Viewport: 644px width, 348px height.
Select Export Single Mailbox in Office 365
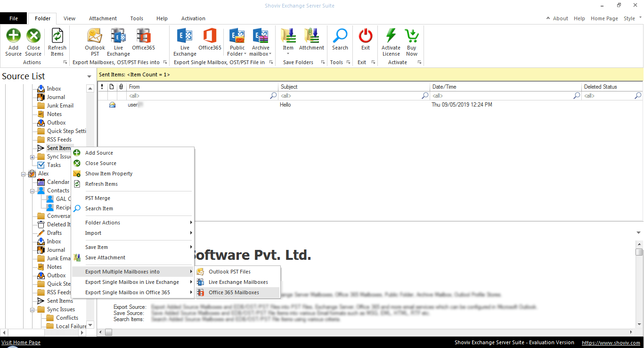133,292
